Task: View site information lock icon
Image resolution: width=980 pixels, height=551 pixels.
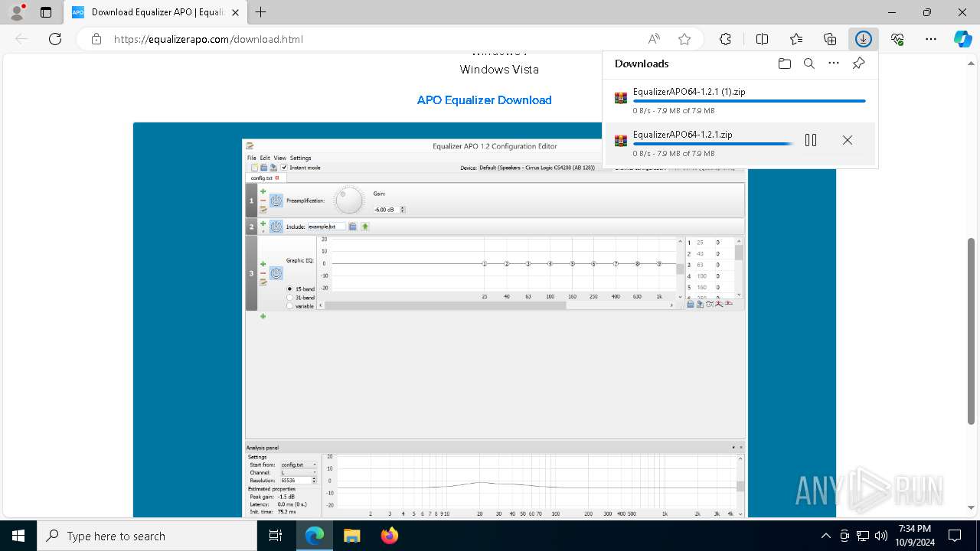Action: [96, 39]
